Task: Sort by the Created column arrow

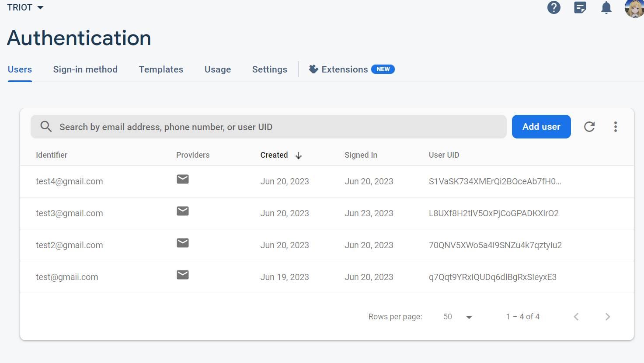Action: pos(299,156)
